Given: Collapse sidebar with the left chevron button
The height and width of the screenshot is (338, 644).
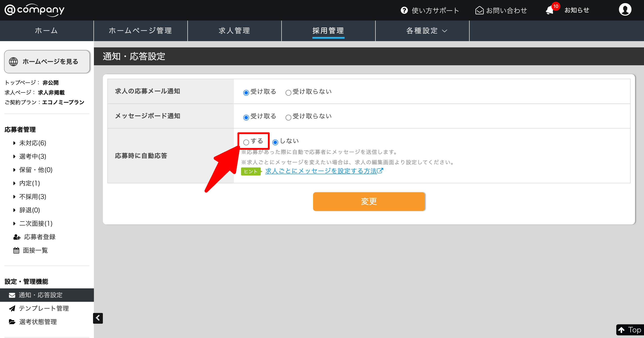Looking at the screenshot, I should click(x=98, y=318).
